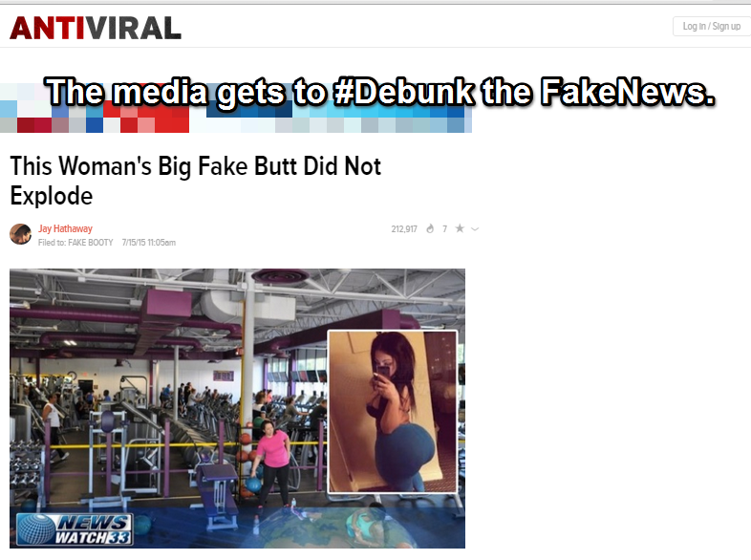The image size is (751, 560).
Task: Click the star count number 7
Action: pos(444,229)
